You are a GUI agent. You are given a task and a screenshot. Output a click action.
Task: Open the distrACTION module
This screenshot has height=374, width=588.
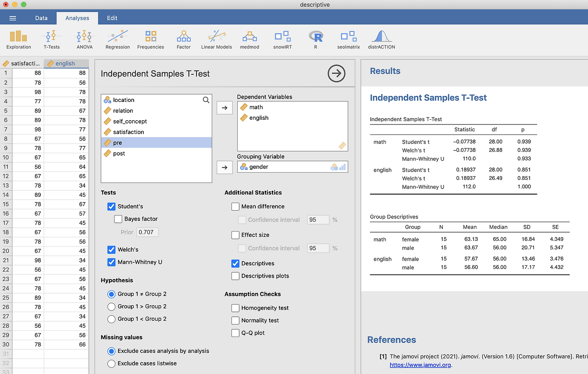pos(381,40)
